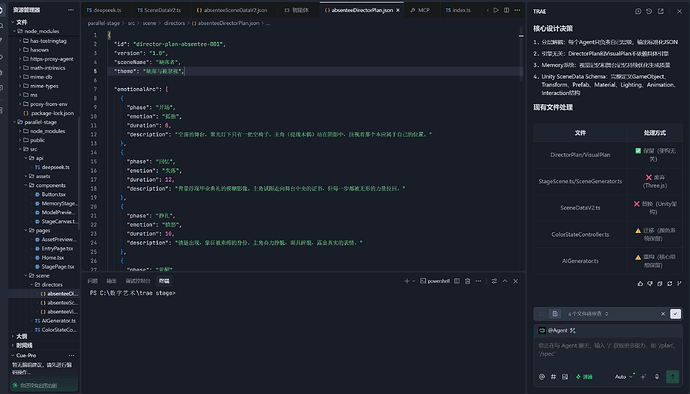Kill terminal with the trash icon
Screen dimensions: 690x394
coord(467,281)
